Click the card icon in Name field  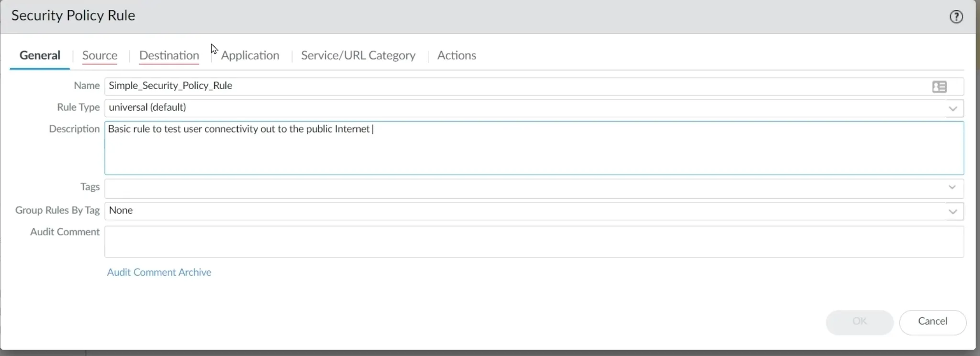tap(939, 87)
